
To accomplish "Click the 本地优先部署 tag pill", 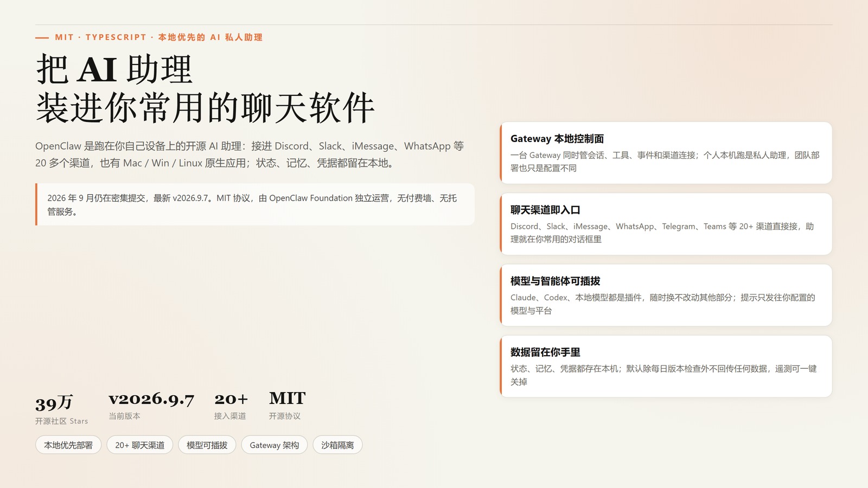I will click(x=68, y=445).
